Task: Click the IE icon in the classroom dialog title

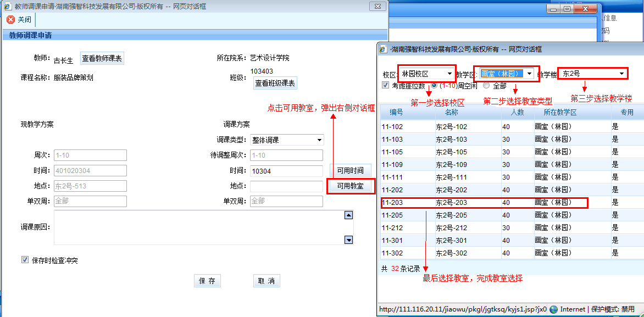Action: tap(383, 49)
